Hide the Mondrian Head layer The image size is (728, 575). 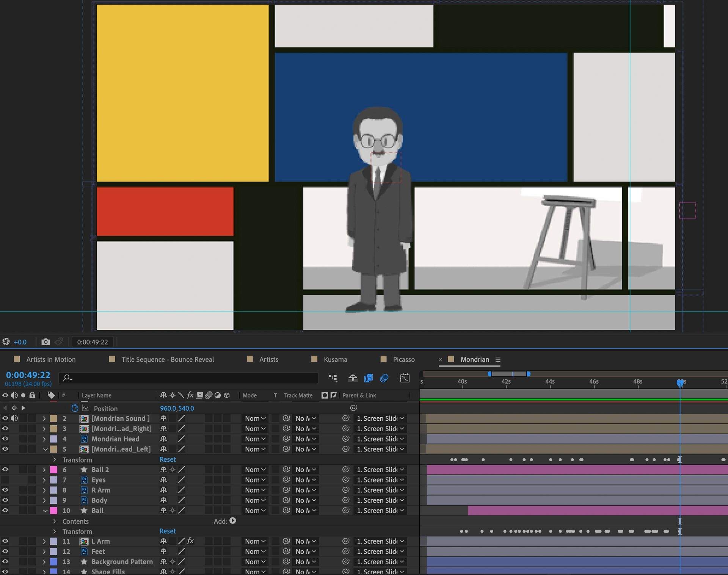pyautogui.click(x=5, y=439)
